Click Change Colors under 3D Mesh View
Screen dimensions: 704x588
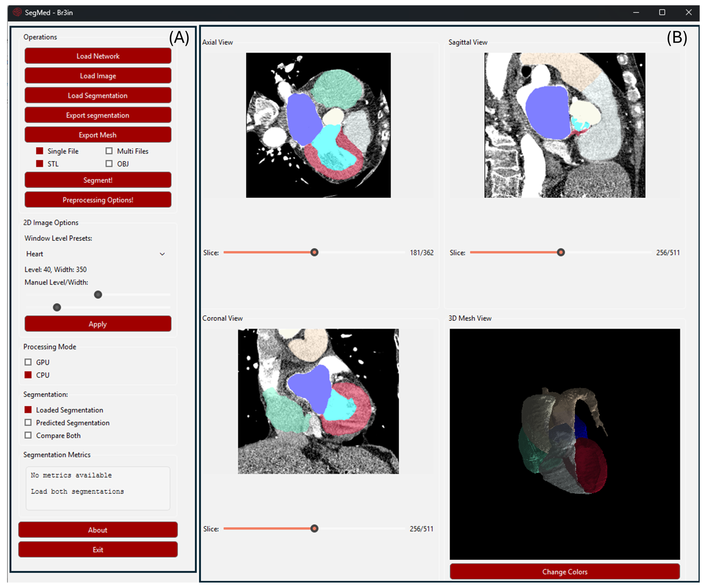(x=565, y=572)
